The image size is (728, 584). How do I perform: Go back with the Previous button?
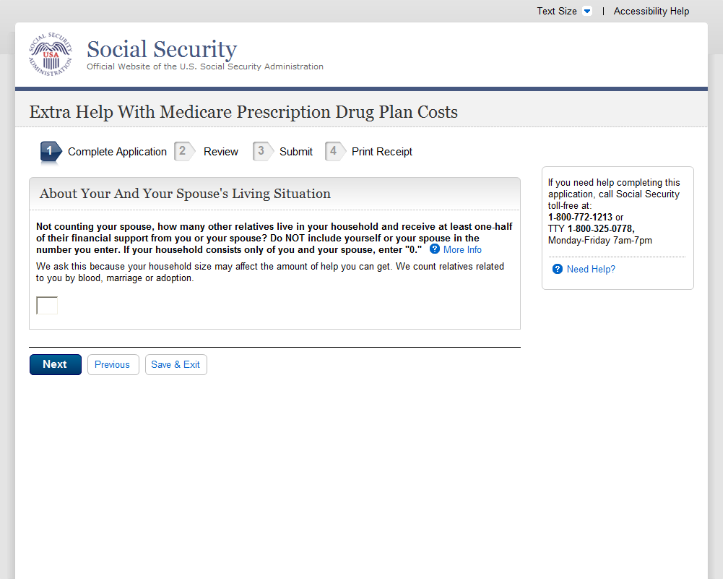(x=112, y=365)
